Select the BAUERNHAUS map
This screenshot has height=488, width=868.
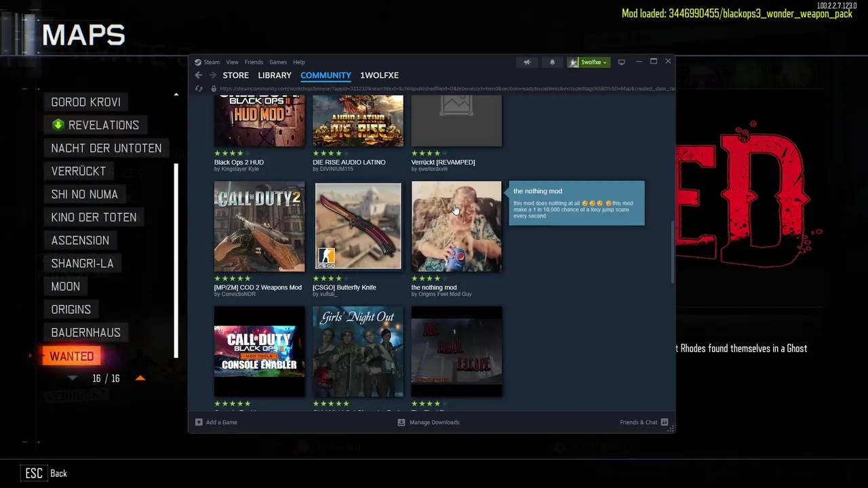(86, 332)
